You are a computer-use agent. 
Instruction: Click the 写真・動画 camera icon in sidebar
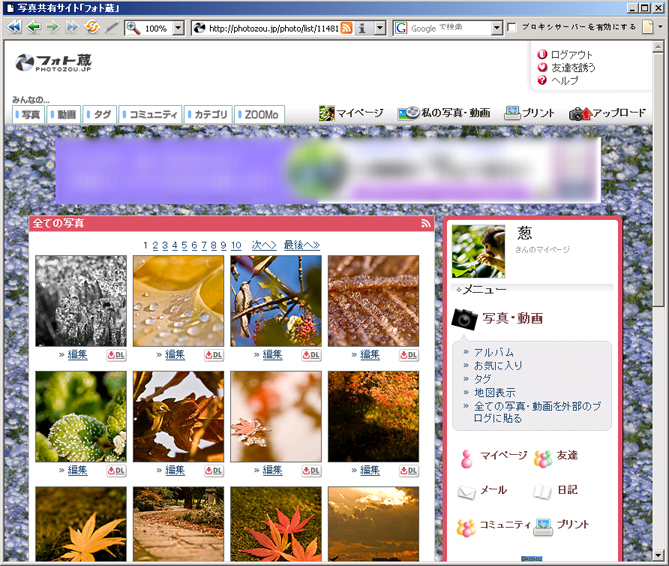[464, 319]
